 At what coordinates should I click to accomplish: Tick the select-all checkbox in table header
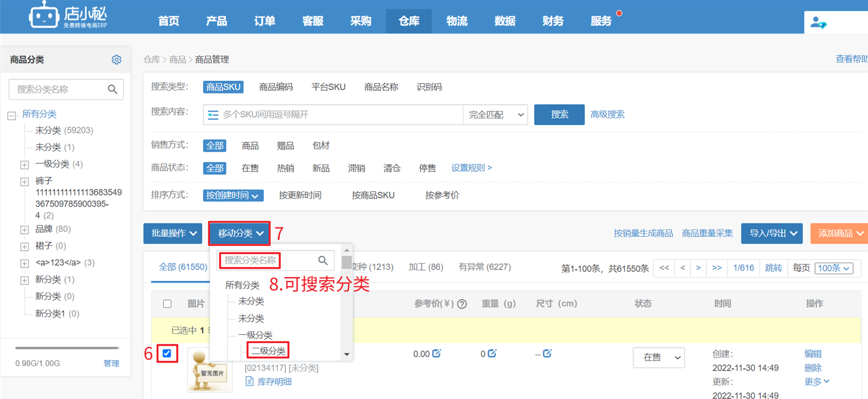tap(167, 304)
